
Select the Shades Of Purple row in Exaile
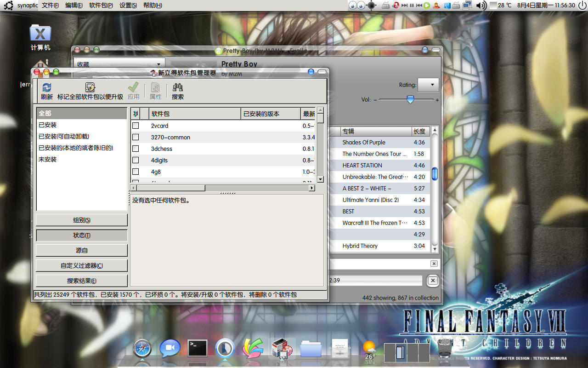point(380,142)
